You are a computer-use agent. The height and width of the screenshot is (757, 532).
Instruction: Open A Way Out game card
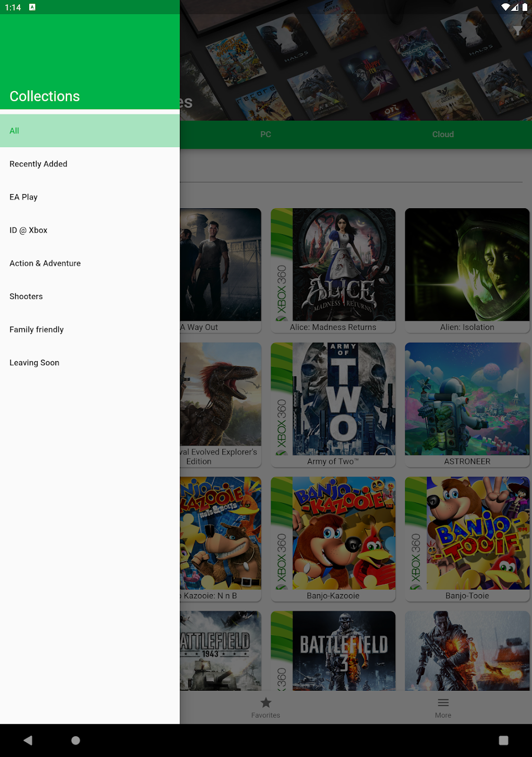click(221, 270)
